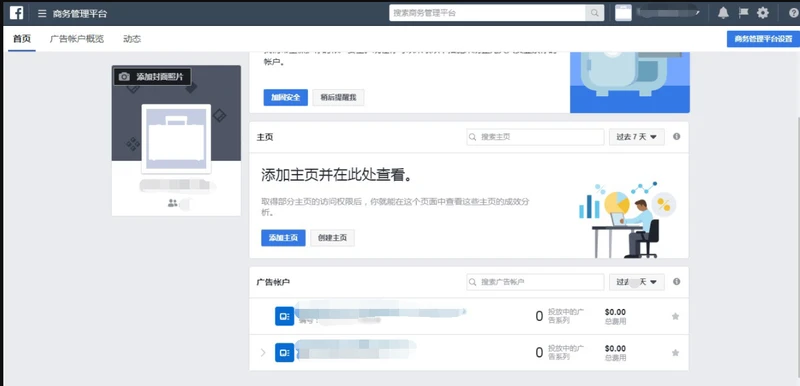Focus the 搜索主页 search field
The width and height of the screenshot is (800, 386).
tap(535, 137)
